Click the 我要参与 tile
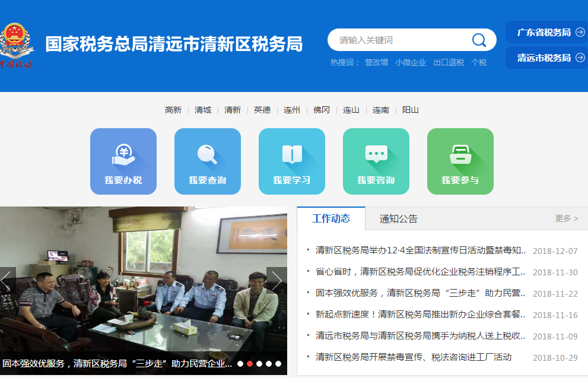The height and width of the screenshot is (378, 588). pyautogui.click(x=460, y=161)
